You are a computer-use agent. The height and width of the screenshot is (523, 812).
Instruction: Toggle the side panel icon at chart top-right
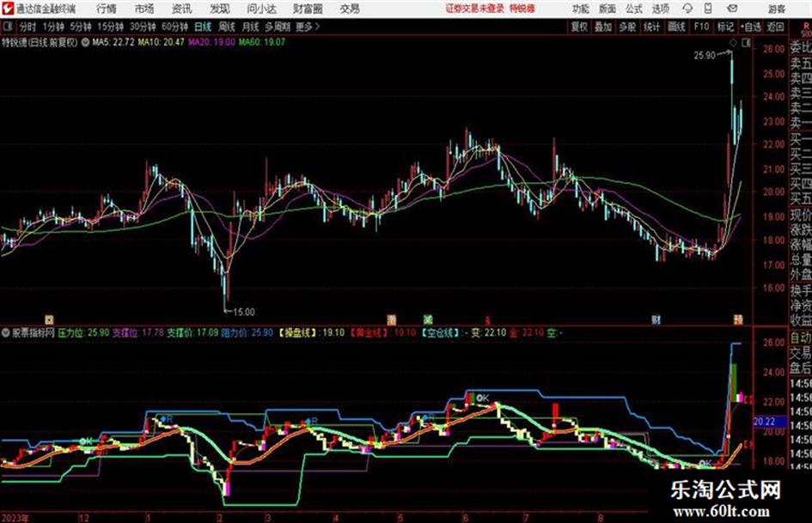pyautogui.click(x=746, y=43)
